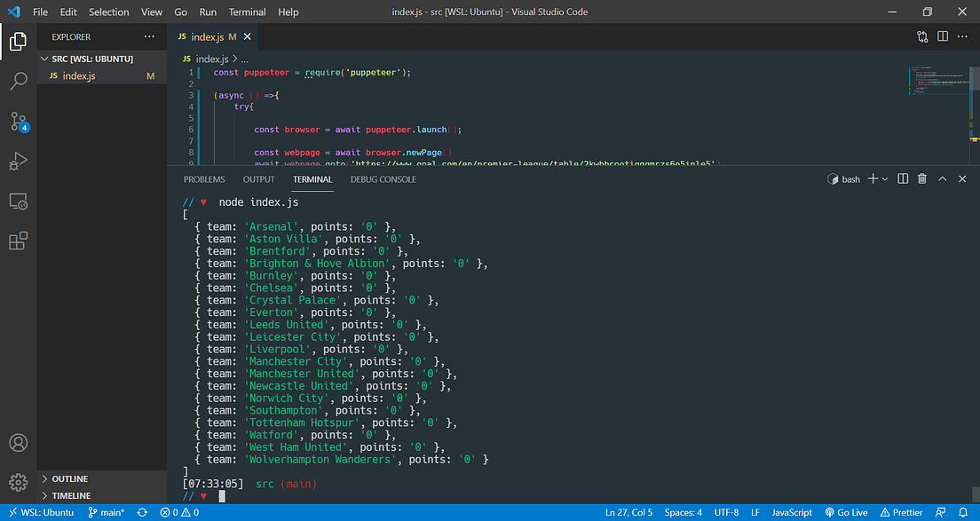Change encoding via UTF-8
Viewport: 980px width, 521px height.
[x=726, y=512]
